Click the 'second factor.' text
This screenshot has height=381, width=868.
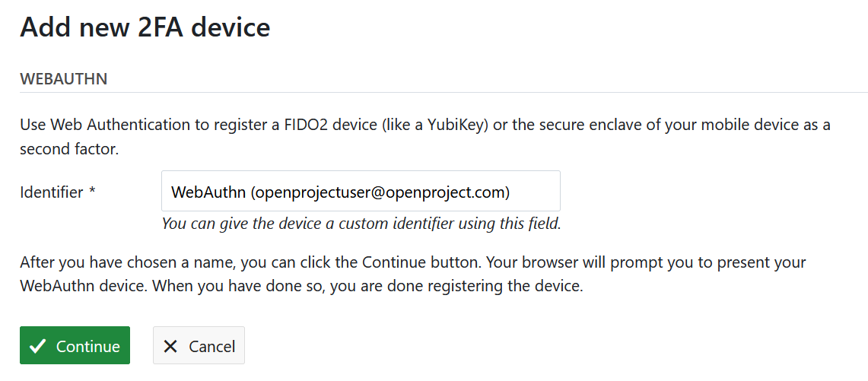pos(69,149)
